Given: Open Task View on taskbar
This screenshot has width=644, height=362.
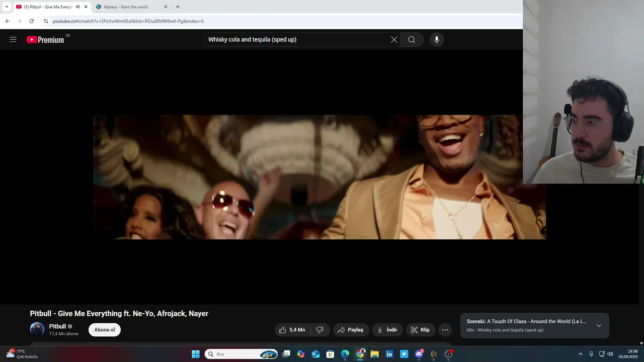Looking at the screenshot, I should (286, 354).
